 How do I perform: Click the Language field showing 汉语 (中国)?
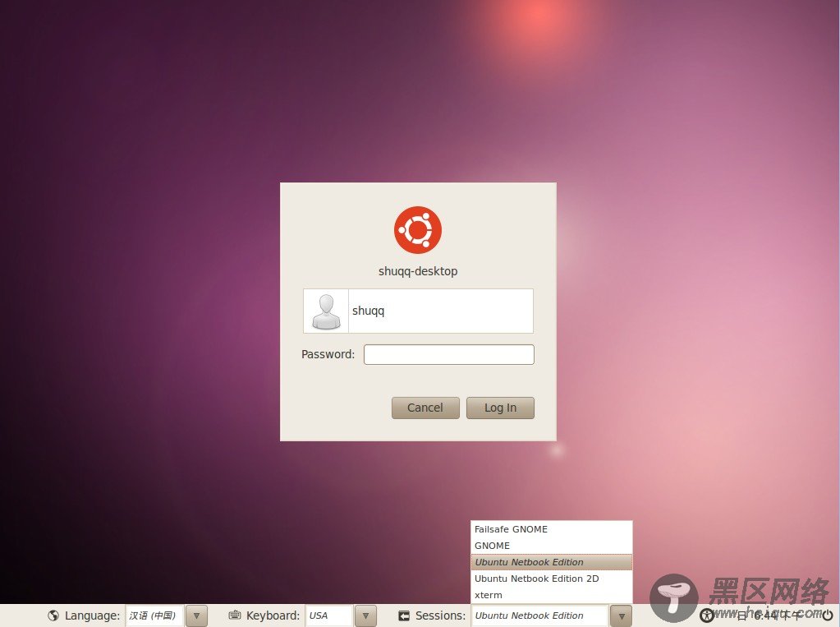coord(154,615)
